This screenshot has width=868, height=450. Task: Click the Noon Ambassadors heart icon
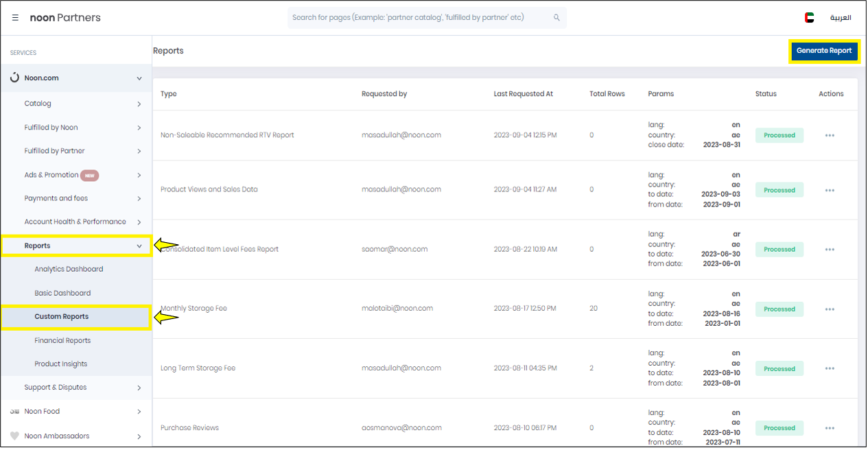(14, 436)
